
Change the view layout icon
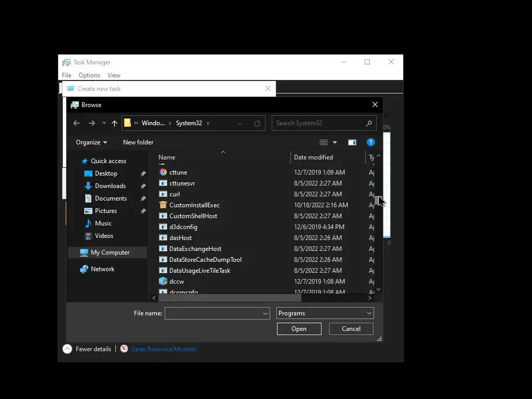pyautogui.click(x=324, y=142)
